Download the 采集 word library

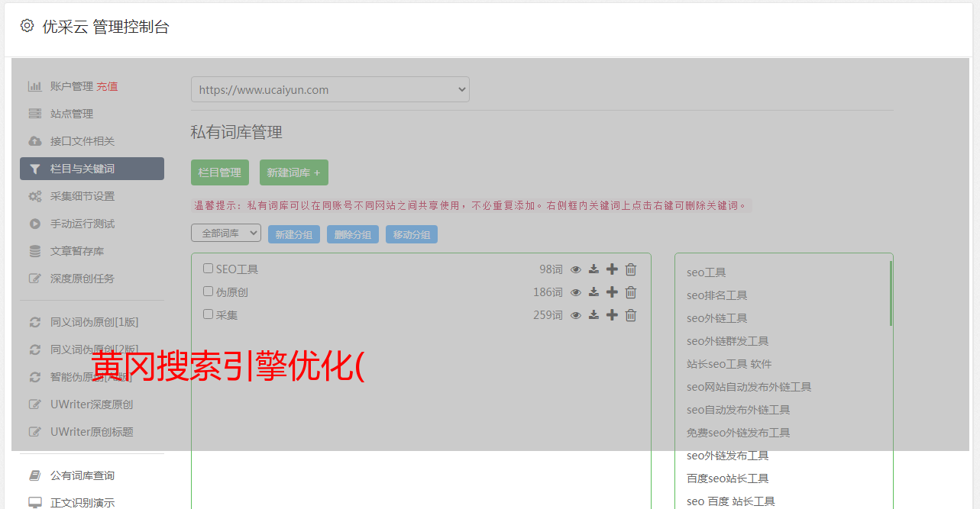click(593, 315)
